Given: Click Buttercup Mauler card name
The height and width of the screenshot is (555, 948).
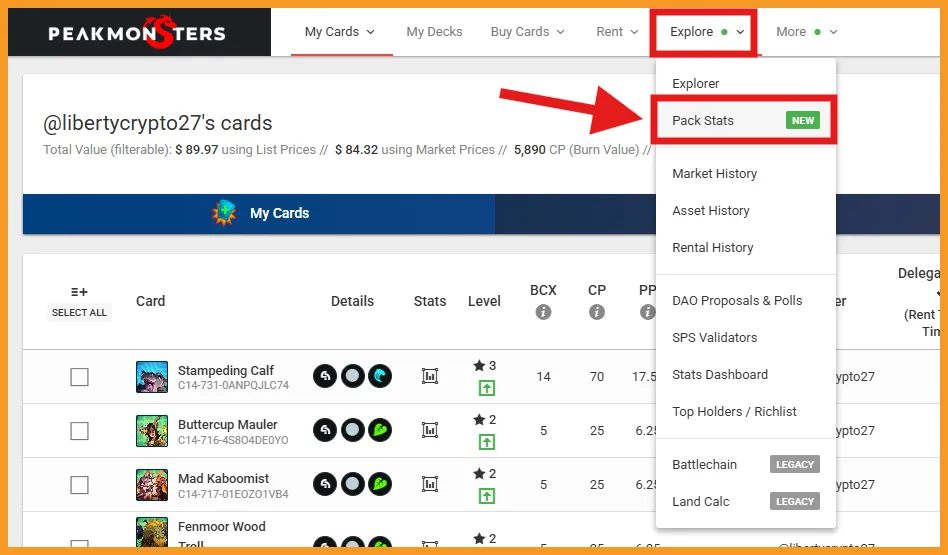Looking at the screenshot, I should click(227, 424).
